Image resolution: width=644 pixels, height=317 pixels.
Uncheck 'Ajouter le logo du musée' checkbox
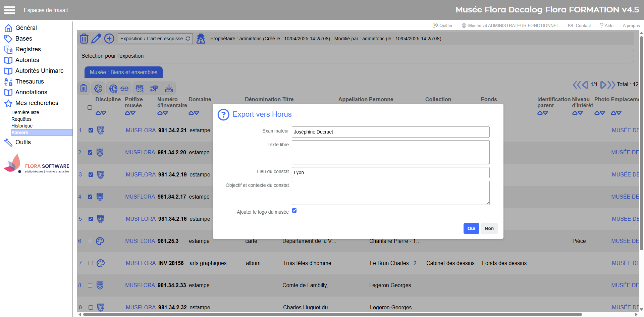click(x=294, y=211)
